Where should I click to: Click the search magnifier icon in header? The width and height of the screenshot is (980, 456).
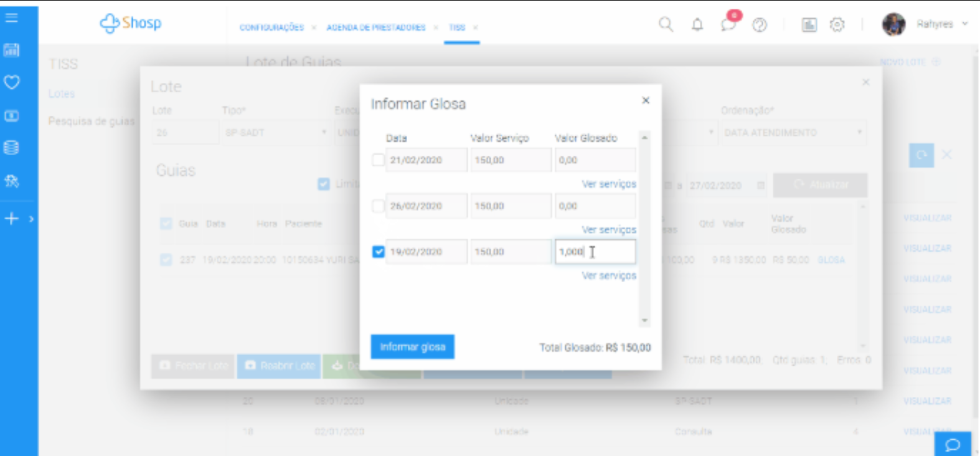click(666, 25)
